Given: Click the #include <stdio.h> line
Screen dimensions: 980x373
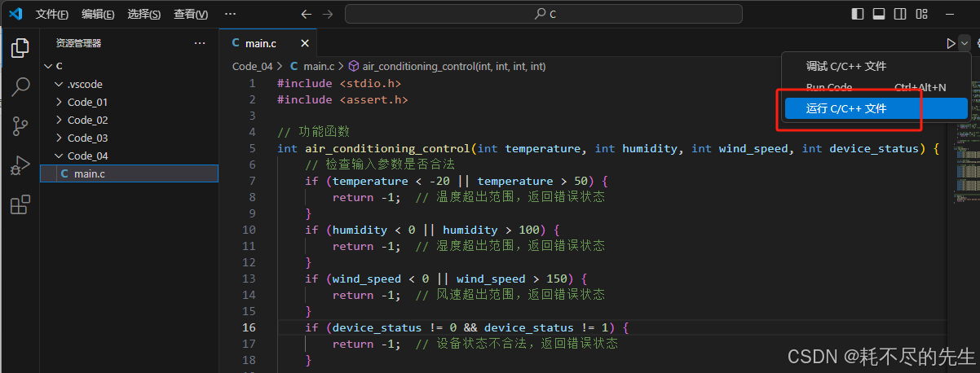Looking at the screenshot, I should pos(339,83).
